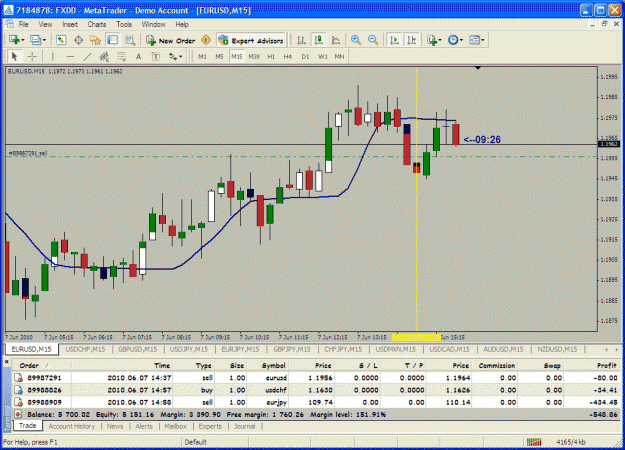Switch to USDCHF,M15 chart tab
The height and width of the screenshot is (450, 625).
85,349
